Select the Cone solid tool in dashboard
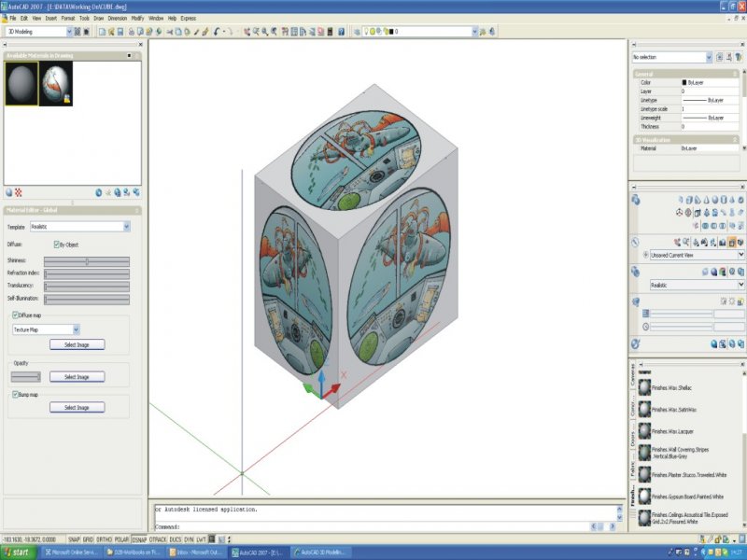This screenshot has height=560, width=747. [707, 200]
